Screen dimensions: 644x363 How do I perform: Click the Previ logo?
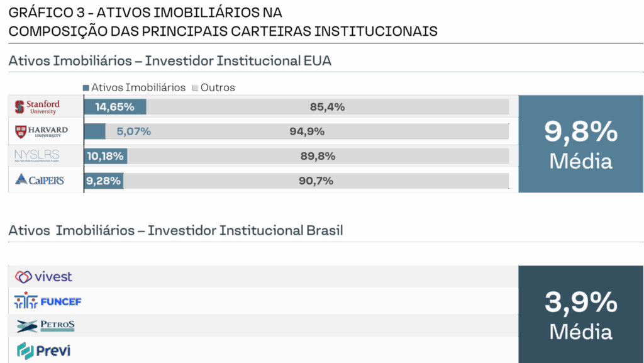point(43,350)
